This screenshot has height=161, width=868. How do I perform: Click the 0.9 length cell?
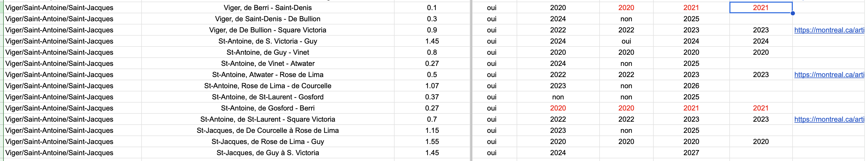tap(432, 30)
